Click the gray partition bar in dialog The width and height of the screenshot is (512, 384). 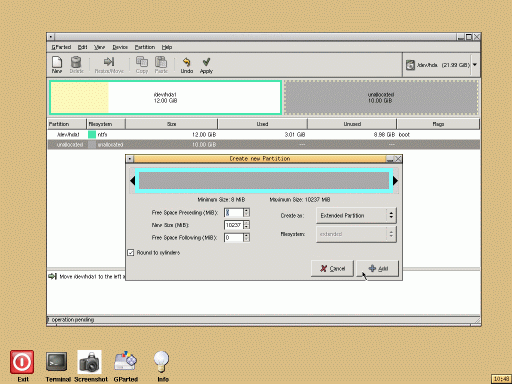point(264,181)
